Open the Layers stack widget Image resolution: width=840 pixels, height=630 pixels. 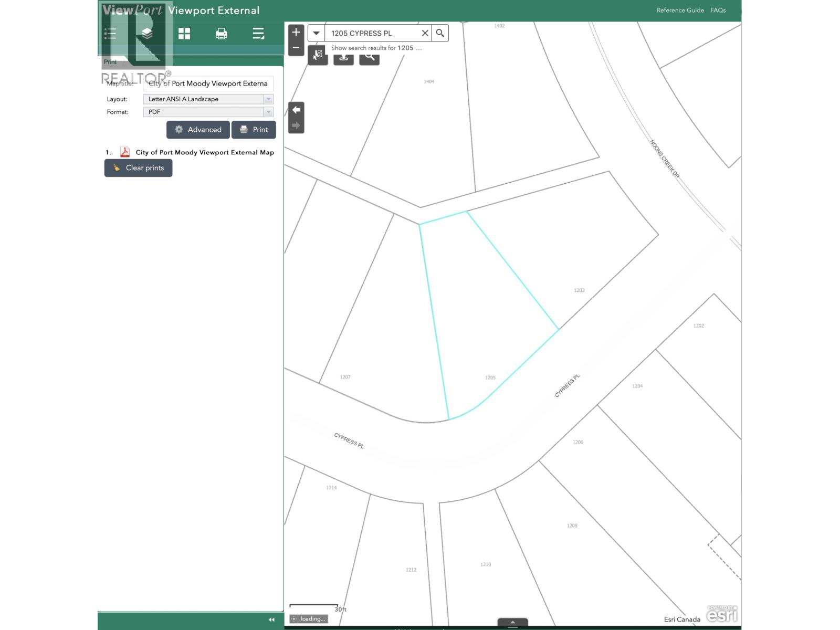click(x=147, y=34)
